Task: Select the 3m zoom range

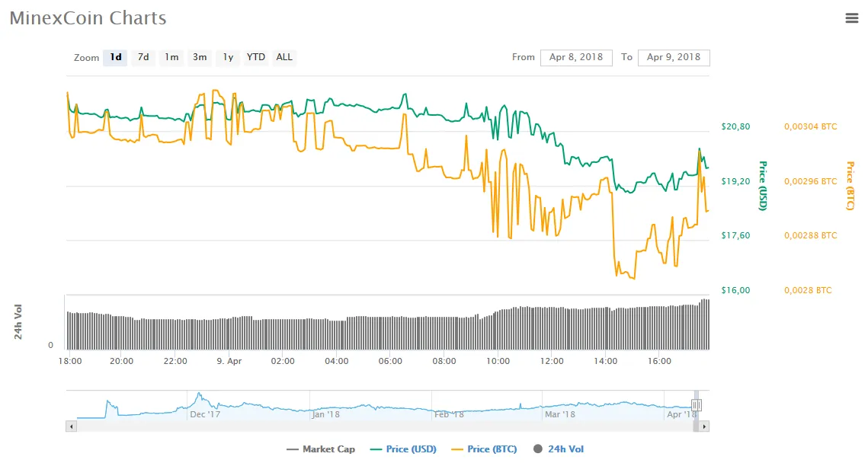Action: click(x=200, y=58)
